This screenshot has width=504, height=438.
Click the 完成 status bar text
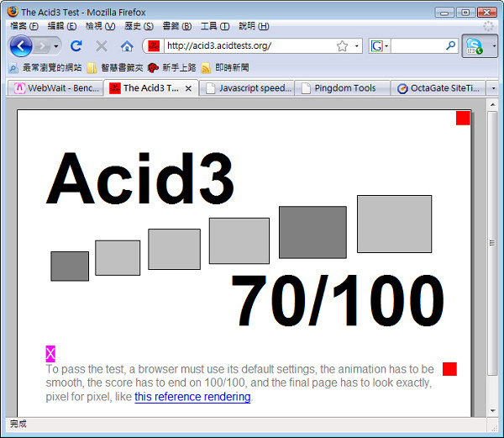click(18, 424)
